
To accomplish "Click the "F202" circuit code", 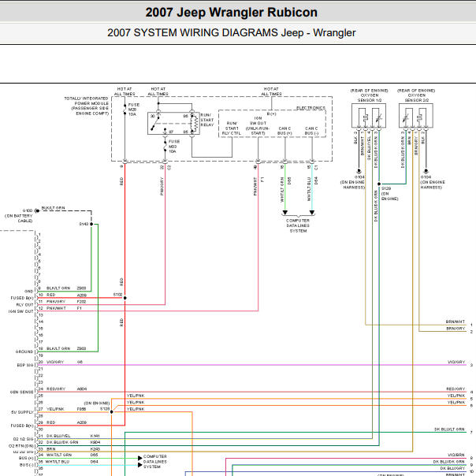I will 82,302.
